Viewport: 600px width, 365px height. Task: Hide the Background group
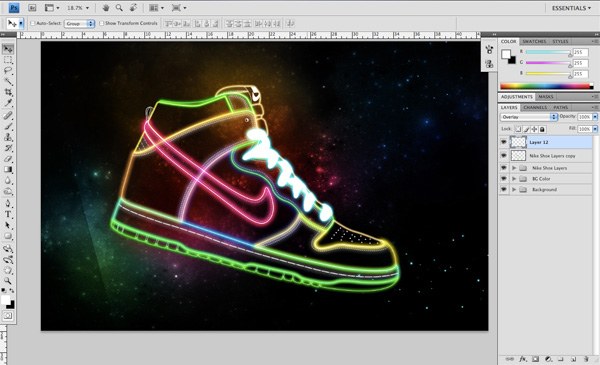point(504,189)
